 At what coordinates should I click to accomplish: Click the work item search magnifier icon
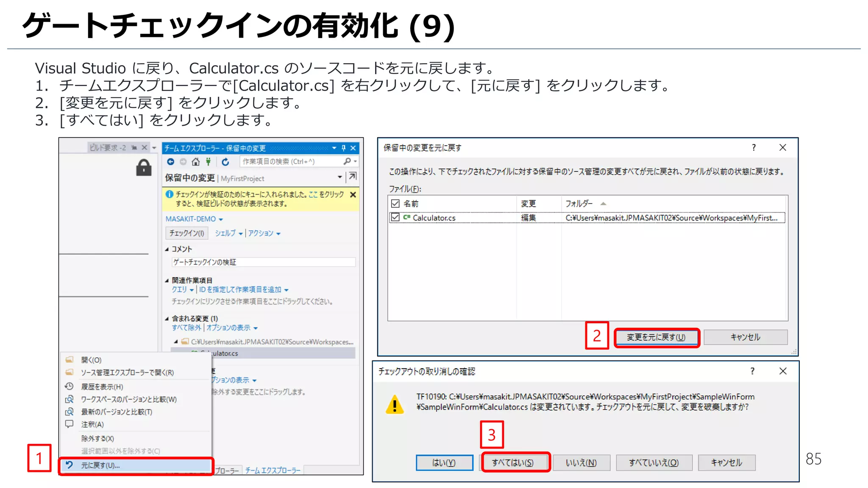347,161
